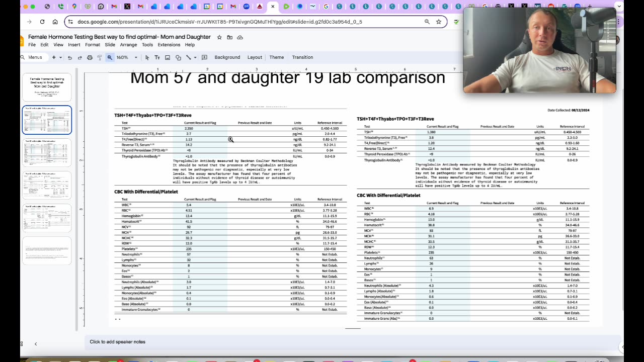Select the fifth slide thumbnail
The height and width of the screenshot is (362, 644).
pos(47,218)
